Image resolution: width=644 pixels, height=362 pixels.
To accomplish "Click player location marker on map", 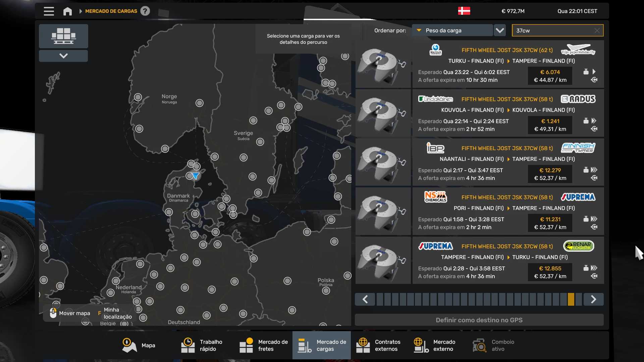I will [196, 176].
